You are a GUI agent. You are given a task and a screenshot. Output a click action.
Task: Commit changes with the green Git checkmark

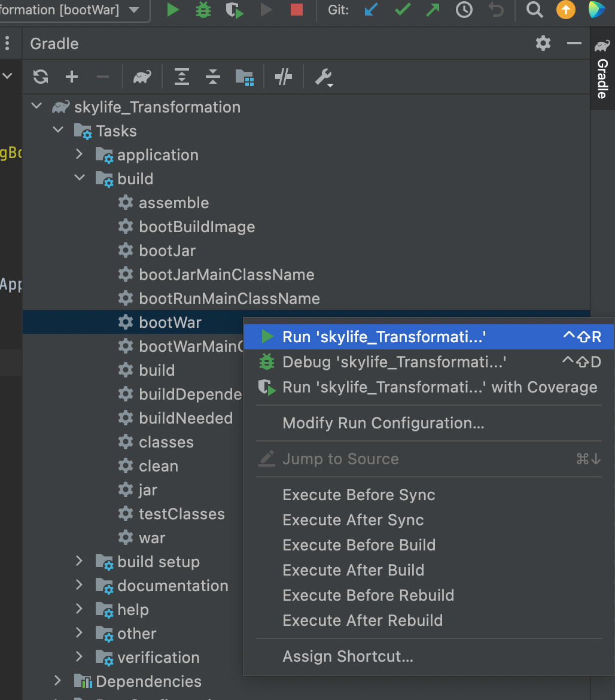(403, 10)
